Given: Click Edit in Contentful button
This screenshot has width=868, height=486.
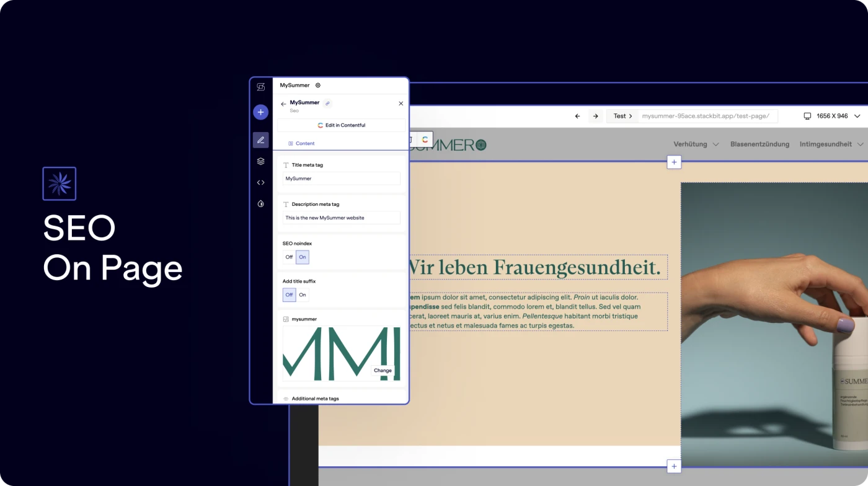Looking at the screenshot, I should click(341, 125).
